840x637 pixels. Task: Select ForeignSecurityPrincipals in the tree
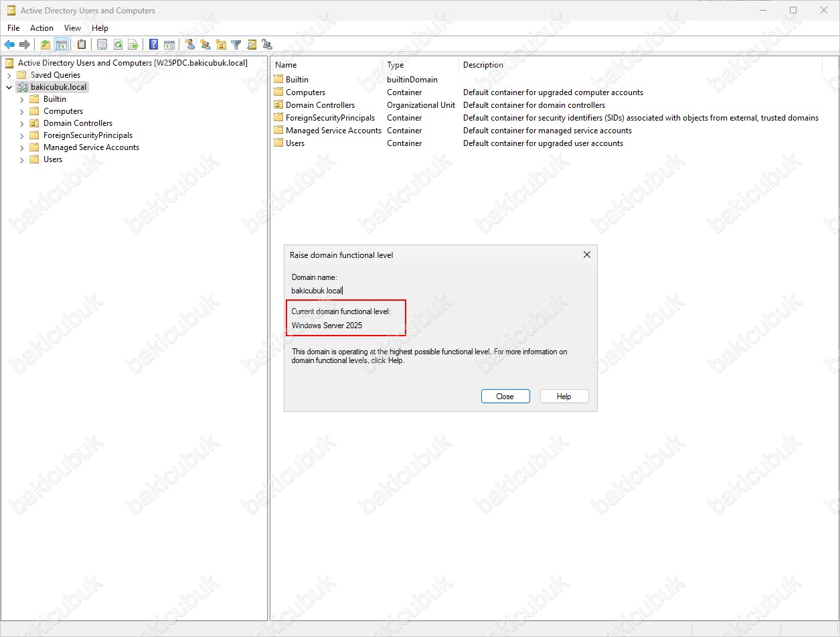pyautogui.click(x=88, y=135)
